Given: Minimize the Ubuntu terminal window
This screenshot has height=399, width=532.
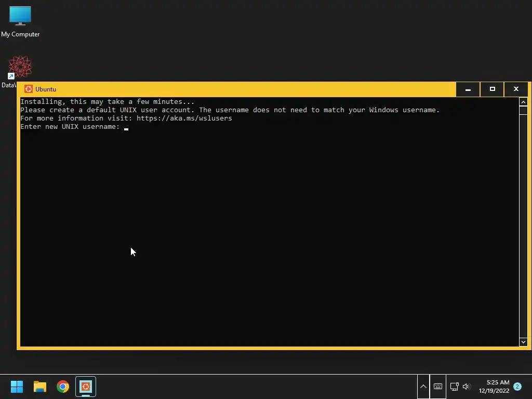Looking at the screenshot, I should pos(468,89).
